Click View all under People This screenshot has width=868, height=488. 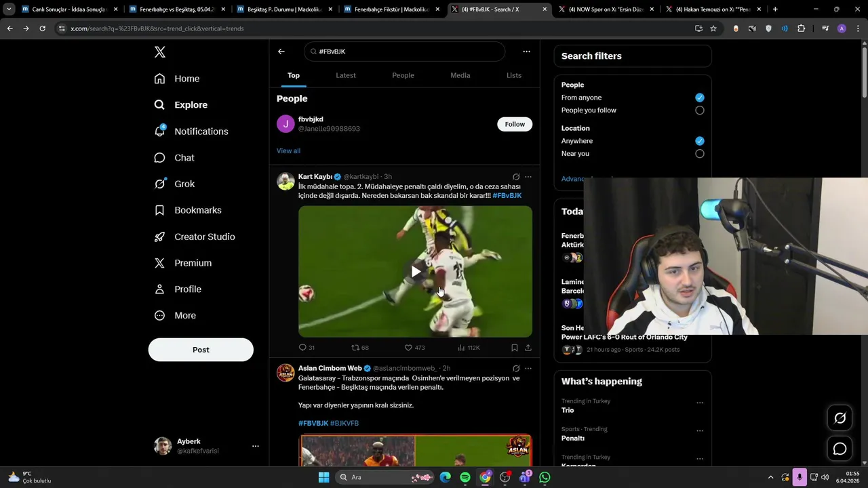point(288,150)
